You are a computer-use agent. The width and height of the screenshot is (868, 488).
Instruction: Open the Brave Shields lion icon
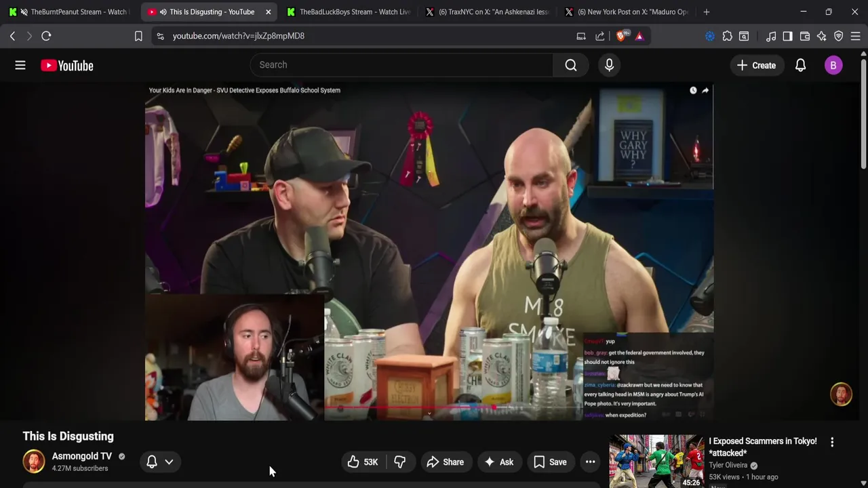620,36
